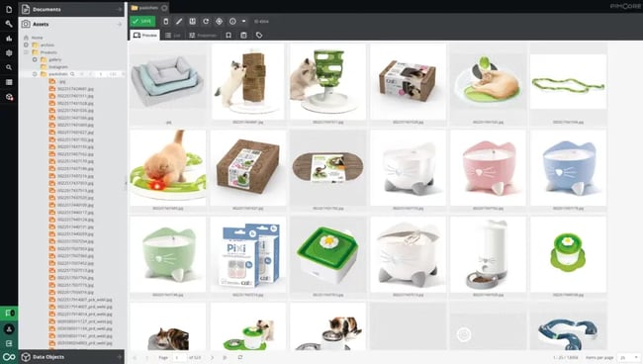Open the blue track toy thumbnail

[x=568, y=326]
